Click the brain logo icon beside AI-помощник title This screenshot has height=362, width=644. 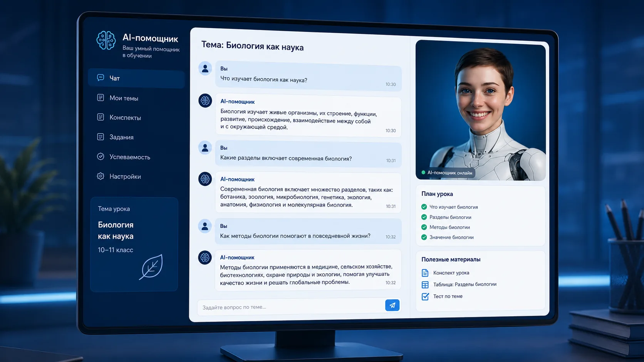coord(106,40)
